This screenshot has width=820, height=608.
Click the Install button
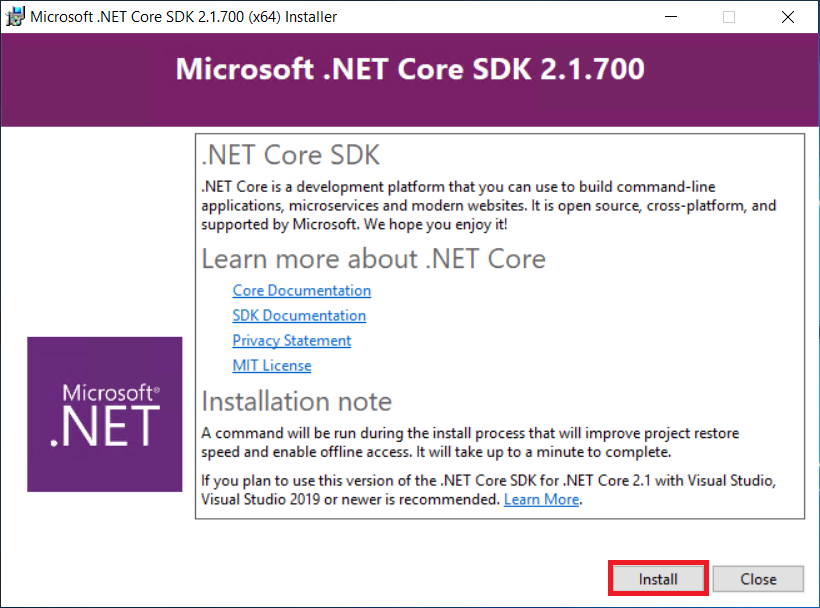[x=658, y=579]
